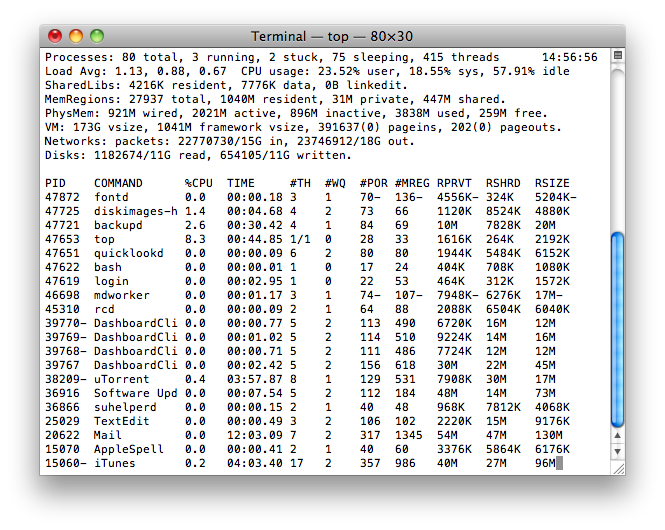This screenshot has height=530, width=665.
Task: Click the split pane icon above scrollbar
Action: [618, 55]
